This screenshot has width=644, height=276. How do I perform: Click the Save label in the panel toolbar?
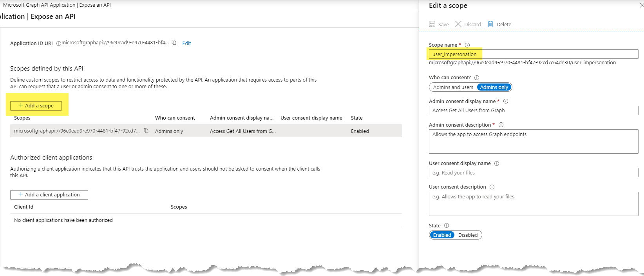coord(443,24)
